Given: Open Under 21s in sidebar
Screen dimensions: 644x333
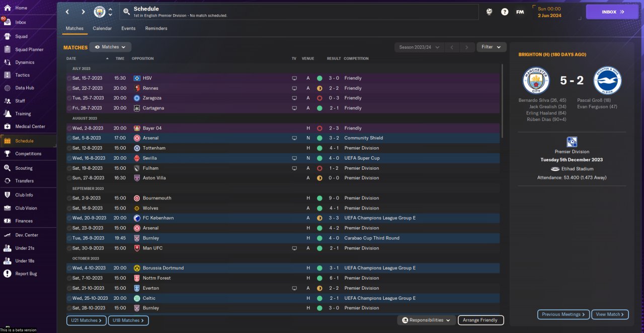Looking at the screenshot, I should (25, 248).
